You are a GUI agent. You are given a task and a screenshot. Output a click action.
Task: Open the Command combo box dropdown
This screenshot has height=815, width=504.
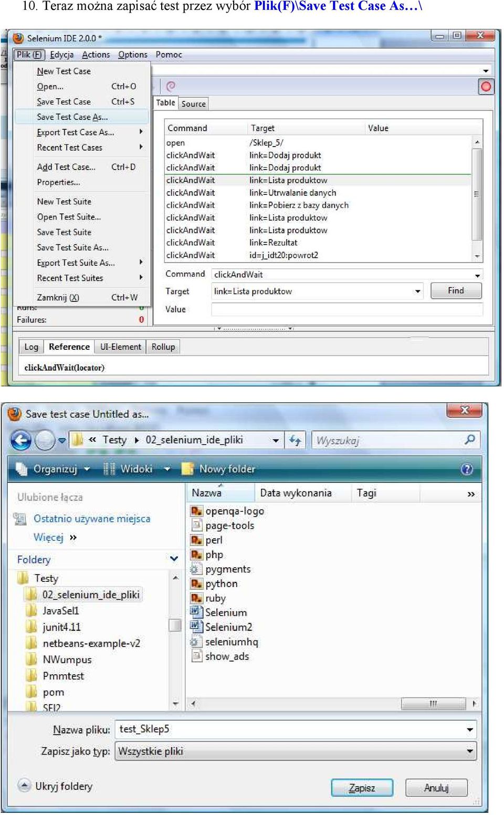coord(477,275)
